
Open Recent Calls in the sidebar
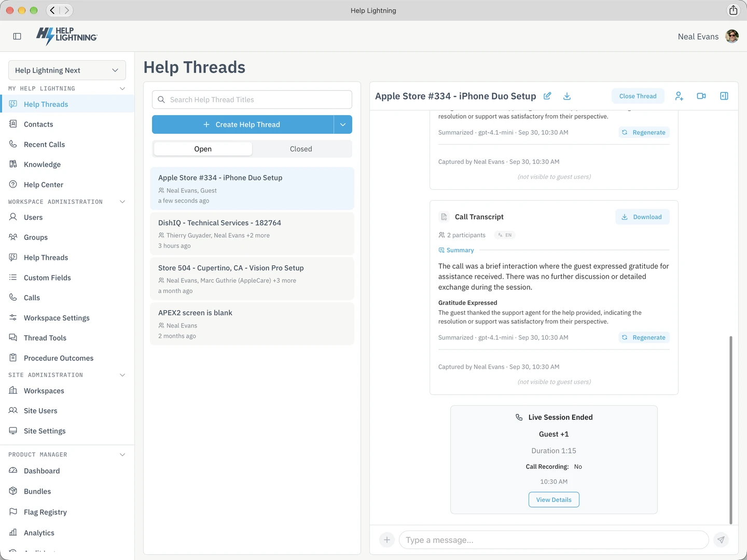(x=67, y=145)
